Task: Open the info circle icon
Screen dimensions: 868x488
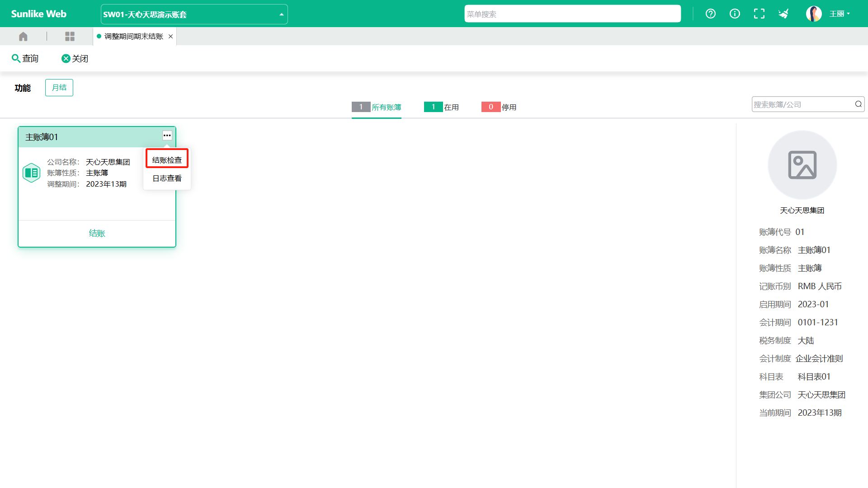Action: point(735,14)
